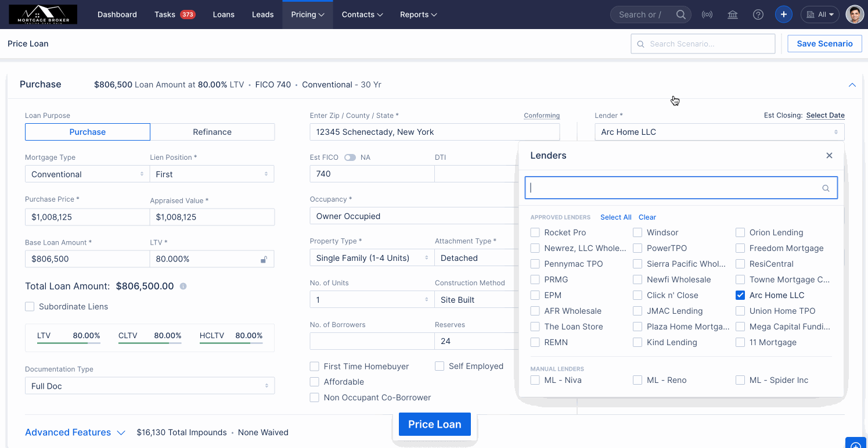Check the Self Employed box
Viewport: 868px width, 448px height.
pyautogui.click(x=440, y=366)
